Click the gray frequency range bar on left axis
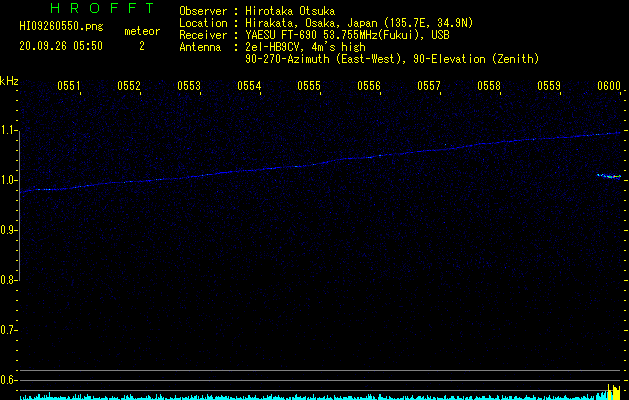This screenshot has width=629, height=400. tap(19, 205)
